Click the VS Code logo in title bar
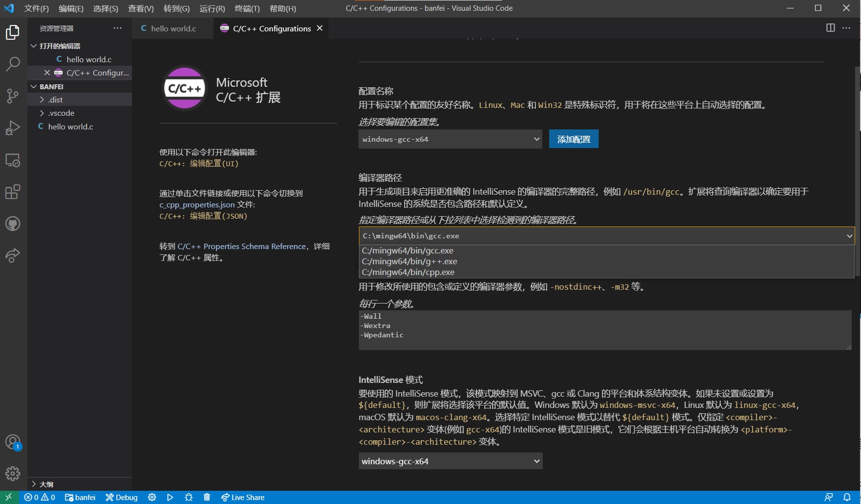The width and height of the screenshot is (861, 504). (9, 8)
